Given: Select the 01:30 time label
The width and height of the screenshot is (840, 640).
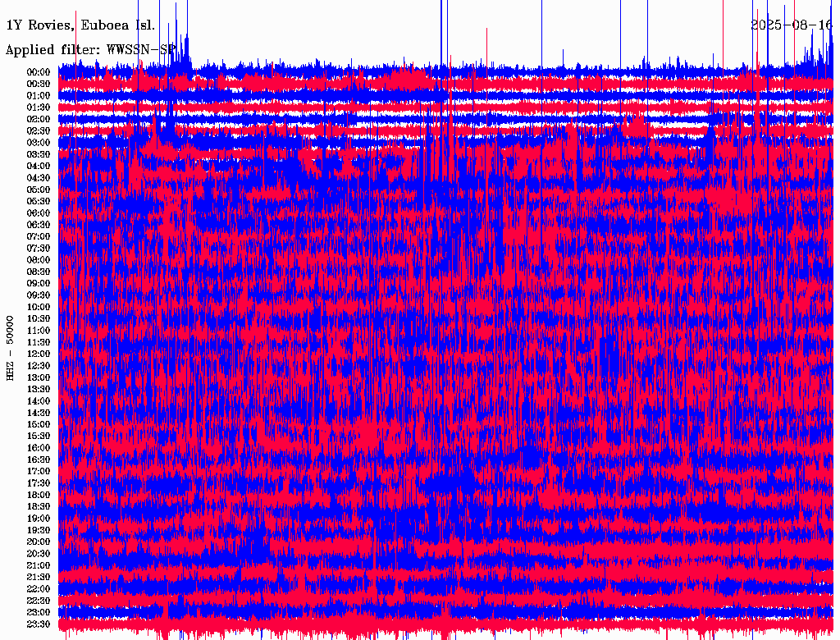Looking at the screenshot, I should pyautogui.click(x=39, y=107).
